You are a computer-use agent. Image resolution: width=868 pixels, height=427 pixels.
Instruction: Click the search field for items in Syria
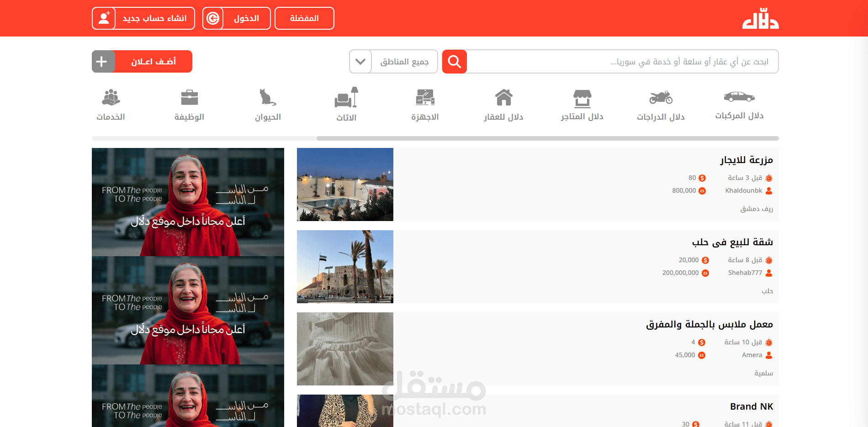click(622, 61)
